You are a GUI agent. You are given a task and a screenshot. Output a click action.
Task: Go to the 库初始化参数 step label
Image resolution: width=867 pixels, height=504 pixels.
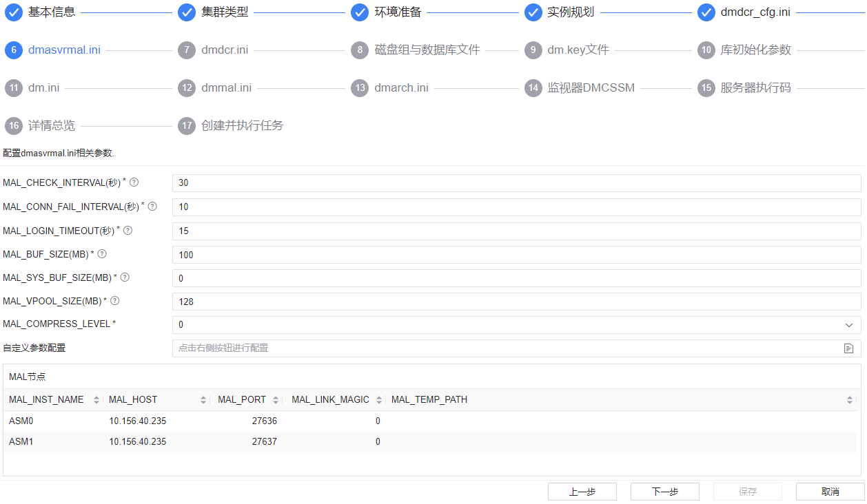[756, 50]
